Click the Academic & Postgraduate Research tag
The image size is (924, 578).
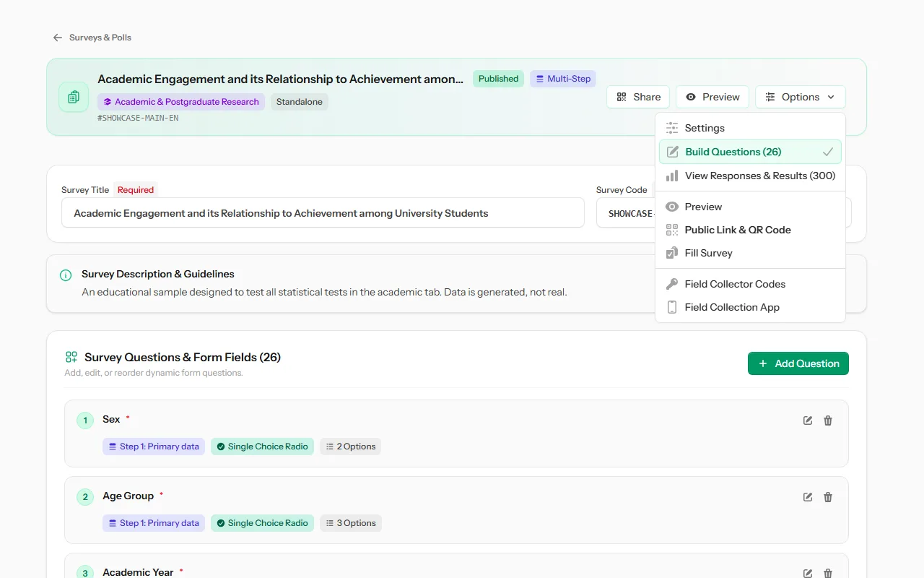pyautogui.click(x=181, y=102)
